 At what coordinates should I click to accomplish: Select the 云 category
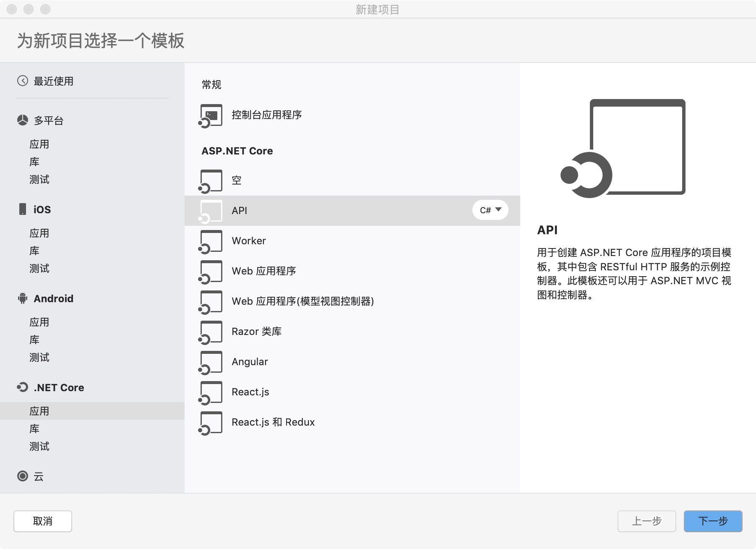(x=39, y=476)
